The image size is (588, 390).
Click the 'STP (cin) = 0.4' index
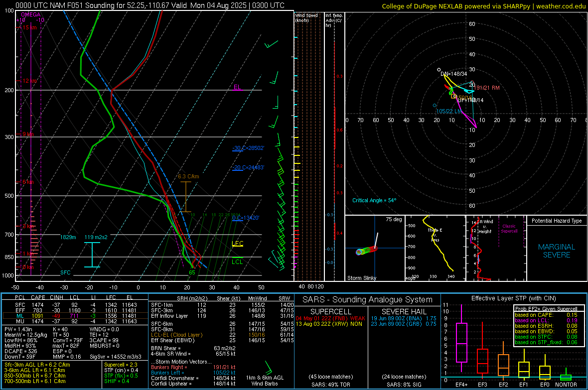pyautogui.click(x=121, y=370)
